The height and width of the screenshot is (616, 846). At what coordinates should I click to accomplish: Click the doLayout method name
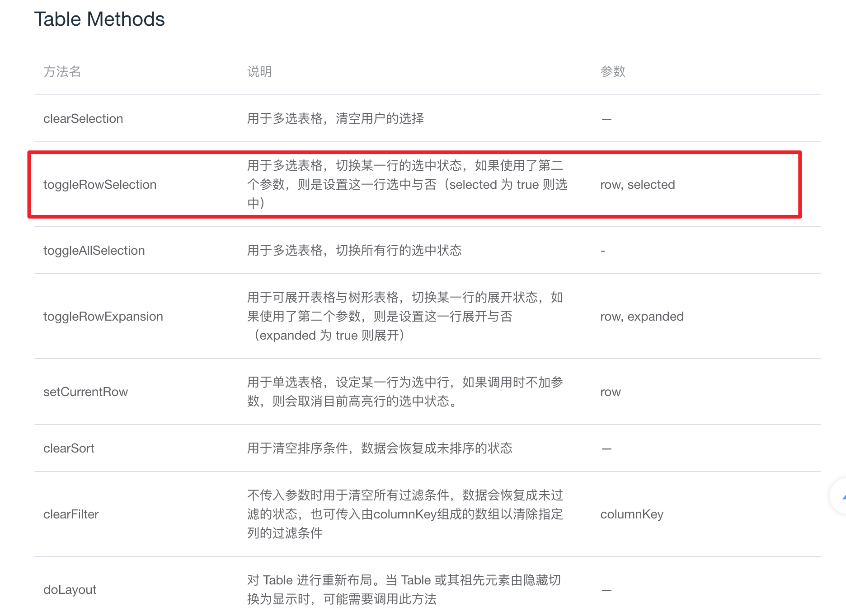tap(70, 589)
